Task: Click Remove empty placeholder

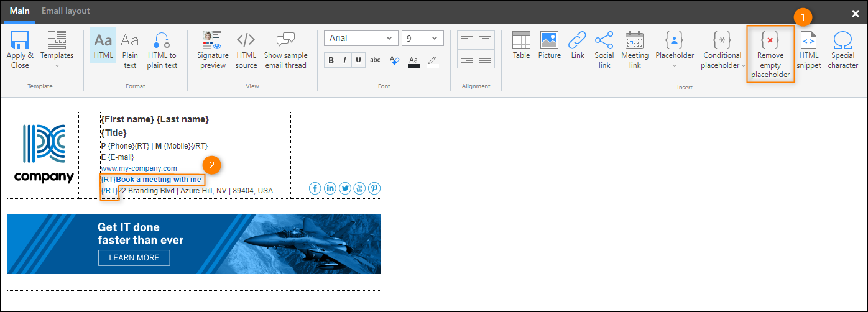Action: click(770, 55)
